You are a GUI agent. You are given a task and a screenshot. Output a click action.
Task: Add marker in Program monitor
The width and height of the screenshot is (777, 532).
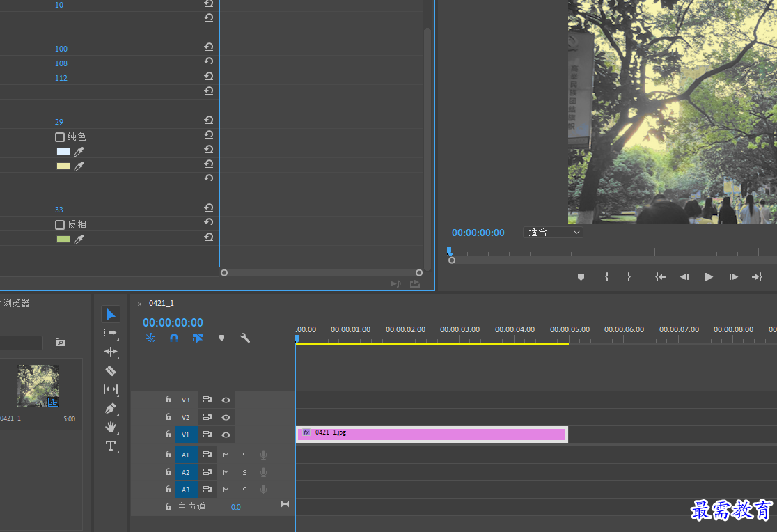[581, 276]
